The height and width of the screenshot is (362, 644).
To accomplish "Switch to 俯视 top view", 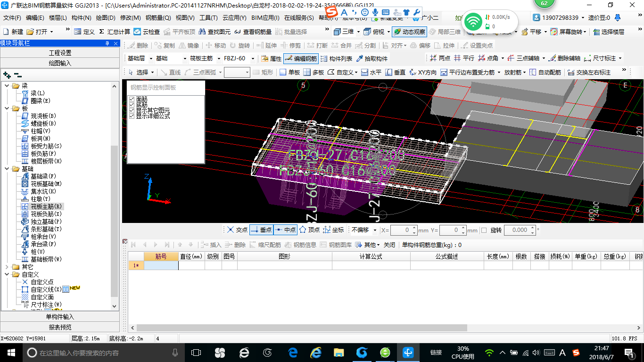I will (x=376, y=32).
